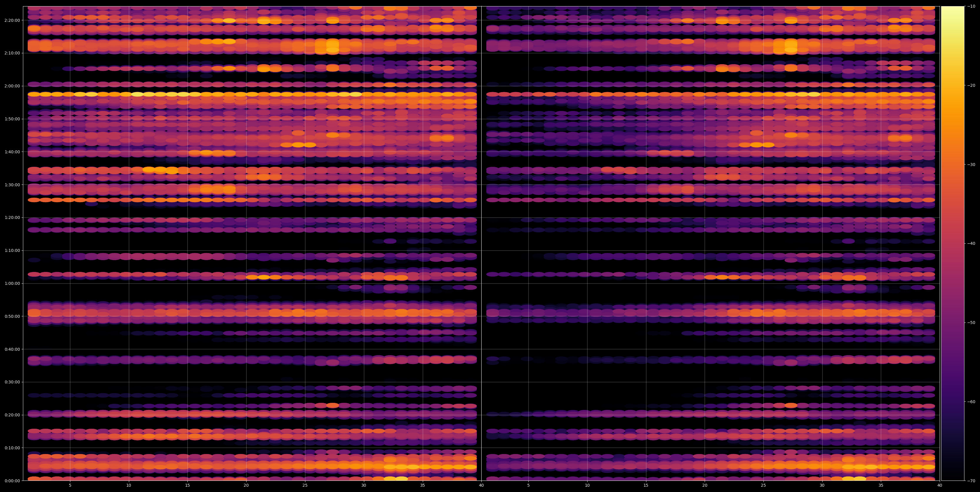The image size is (980, 492).
Task: Select x-axis tick 35 under the right heatmap
Action: click(881, 485)
